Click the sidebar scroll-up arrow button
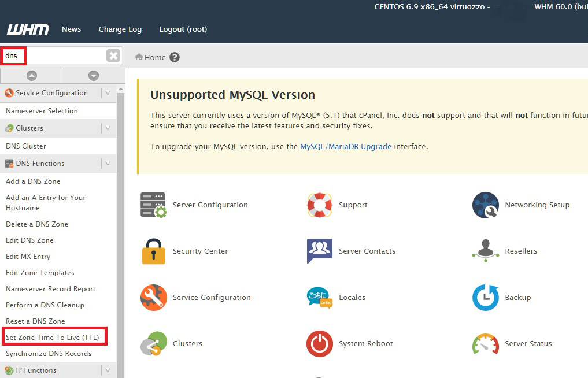Viewport: 588px width, 378px height. click(x=31, y=76)
